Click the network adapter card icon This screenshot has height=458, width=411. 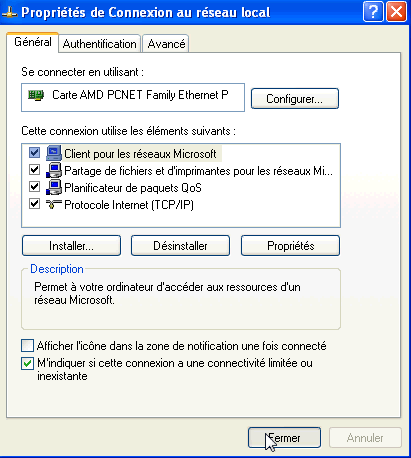(36, 95)
